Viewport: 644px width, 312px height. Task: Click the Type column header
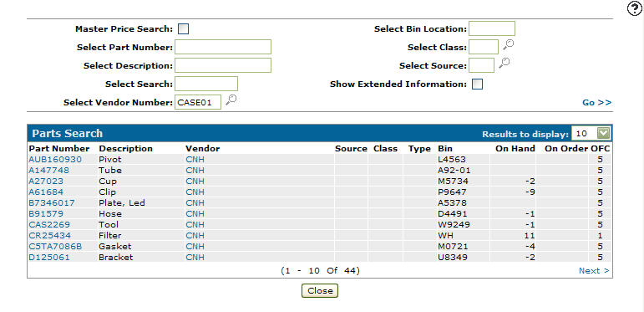419,148
